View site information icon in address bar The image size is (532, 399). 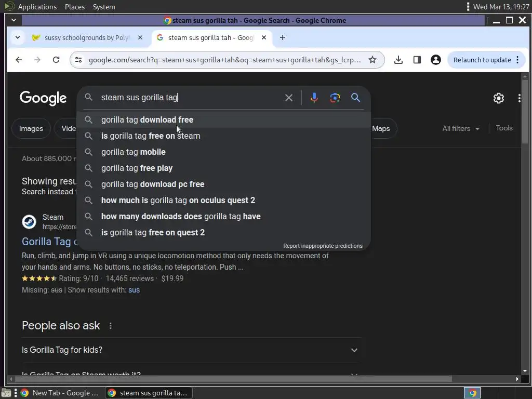(x=78, y=60)
